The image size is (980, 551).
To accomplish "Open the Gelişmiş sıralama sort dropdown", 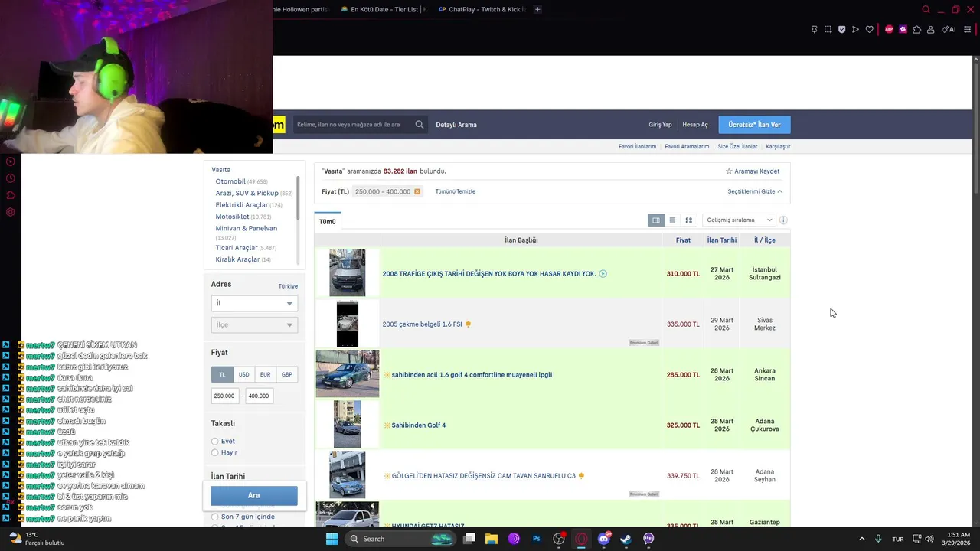I will click(738, 220).
